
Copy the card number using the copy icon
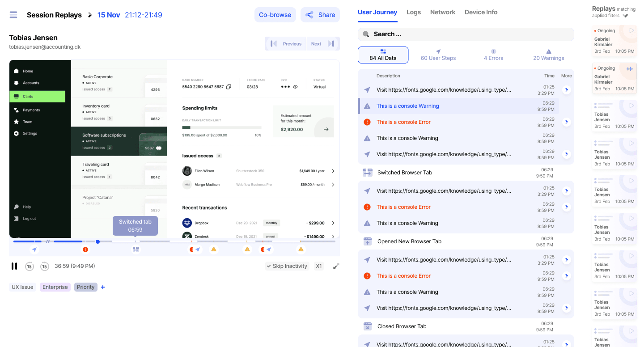click(229, 87)
